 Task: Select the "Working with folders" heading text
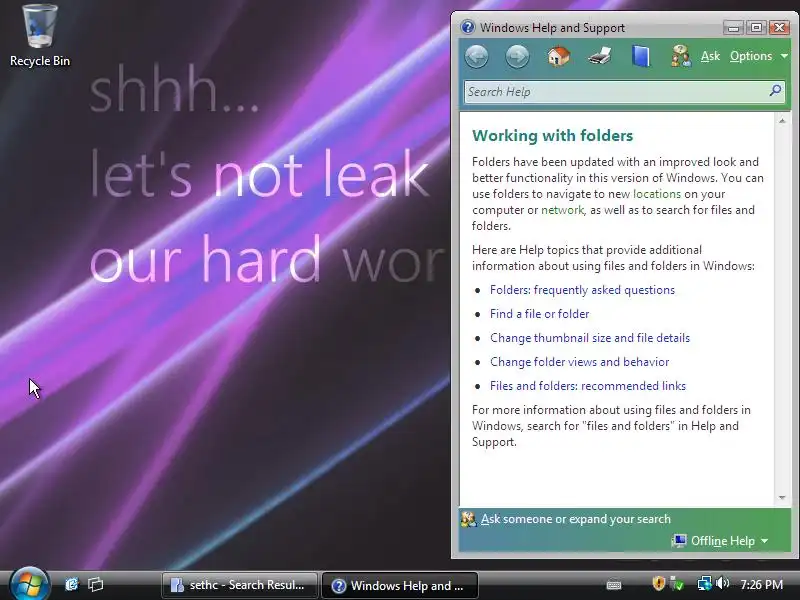point(552,136)
